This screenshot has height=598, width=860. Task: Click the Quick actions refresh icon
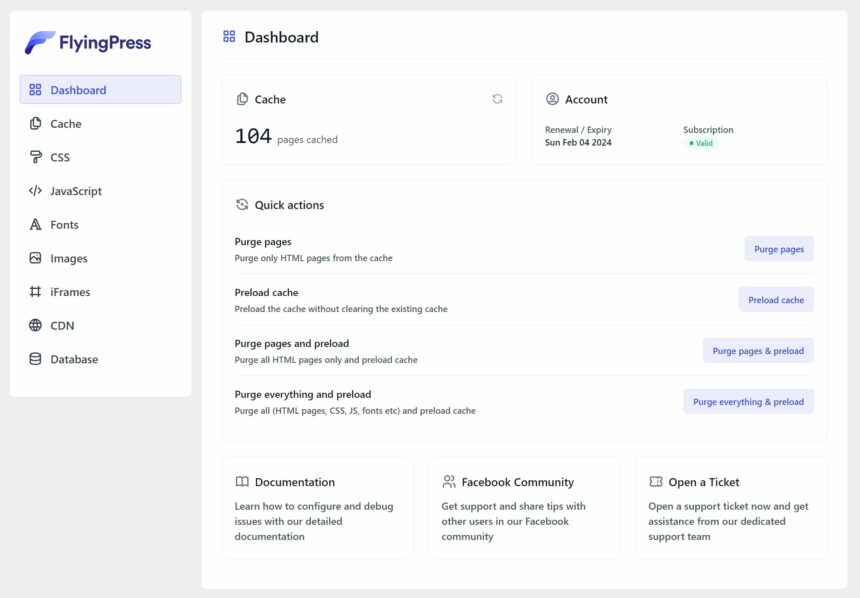tap(241, 204)
